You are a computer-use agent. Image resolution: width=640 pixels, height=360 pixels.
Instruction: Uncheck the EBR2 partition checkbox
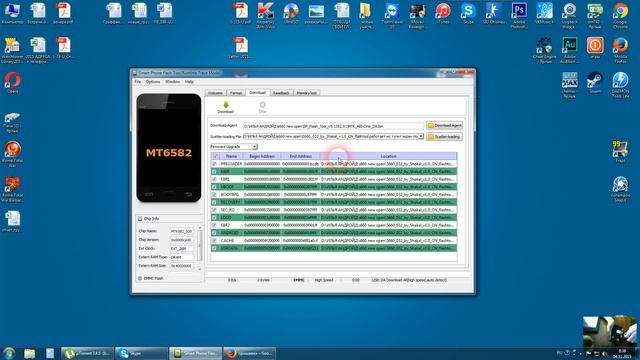tap(214, 225)
